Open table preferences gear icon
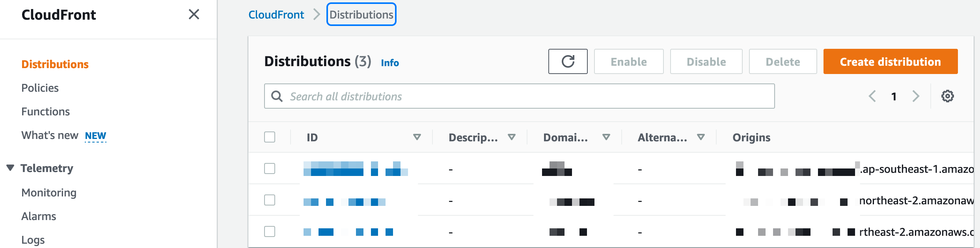This screenshot has height=248, width=980. click(x=948, y=96)
